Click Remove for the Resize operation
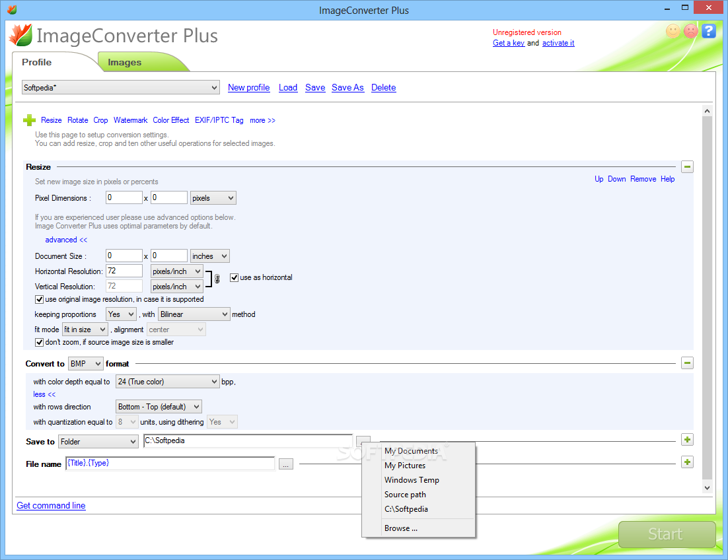728x560 pixels. point(643,179)
